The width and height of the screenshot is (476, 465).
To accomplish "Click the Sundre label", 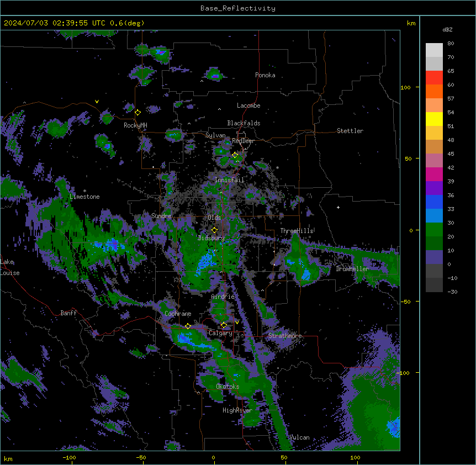I will coord(161,216).
